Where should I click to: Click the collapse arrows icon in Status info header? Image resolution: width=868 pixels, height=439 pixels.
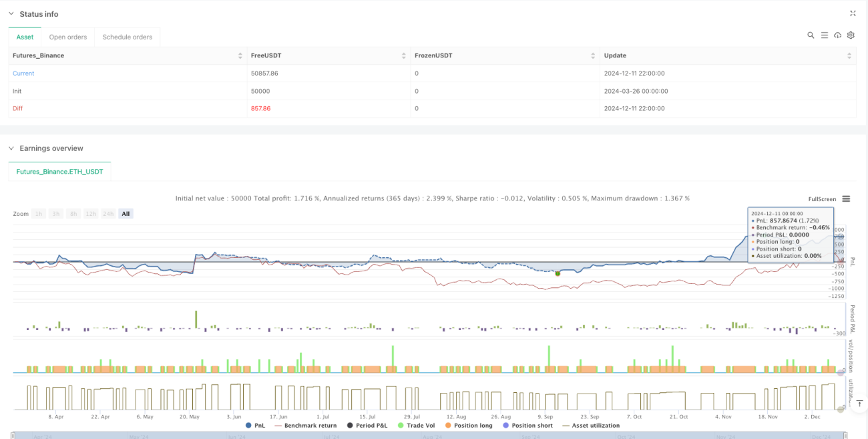tap(853, 13)
